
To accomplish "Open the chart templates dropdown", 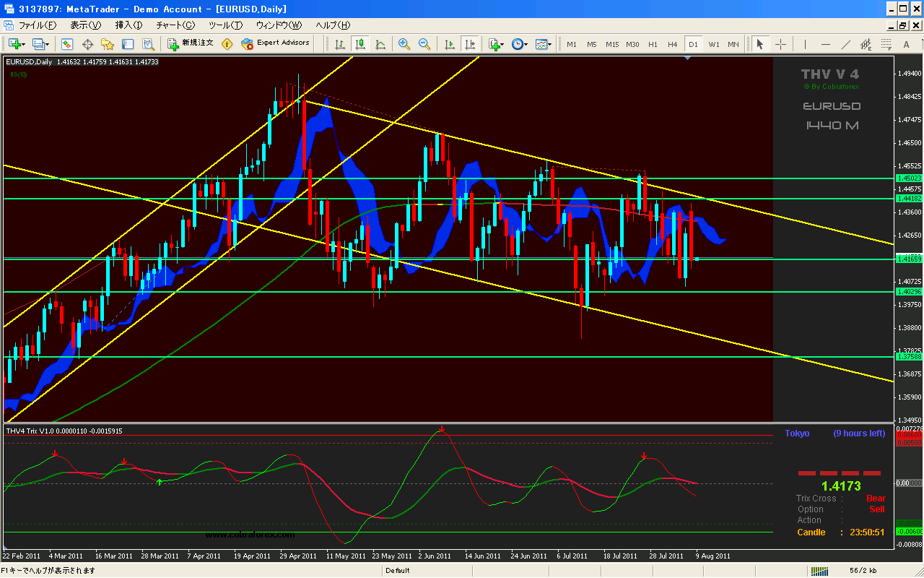I will [549, 44].
